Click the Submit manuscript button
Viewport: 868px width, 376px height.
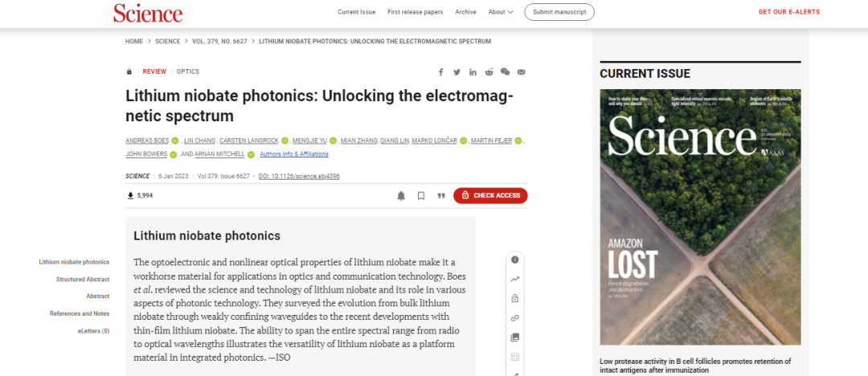[559, 12]
